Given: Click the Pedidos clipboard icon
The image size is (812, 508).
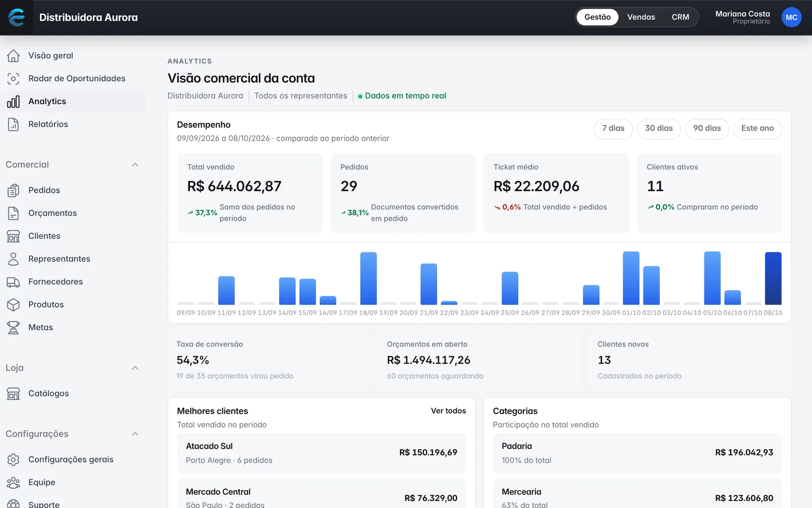Looking at the screenshot, I should coord(14,190).
